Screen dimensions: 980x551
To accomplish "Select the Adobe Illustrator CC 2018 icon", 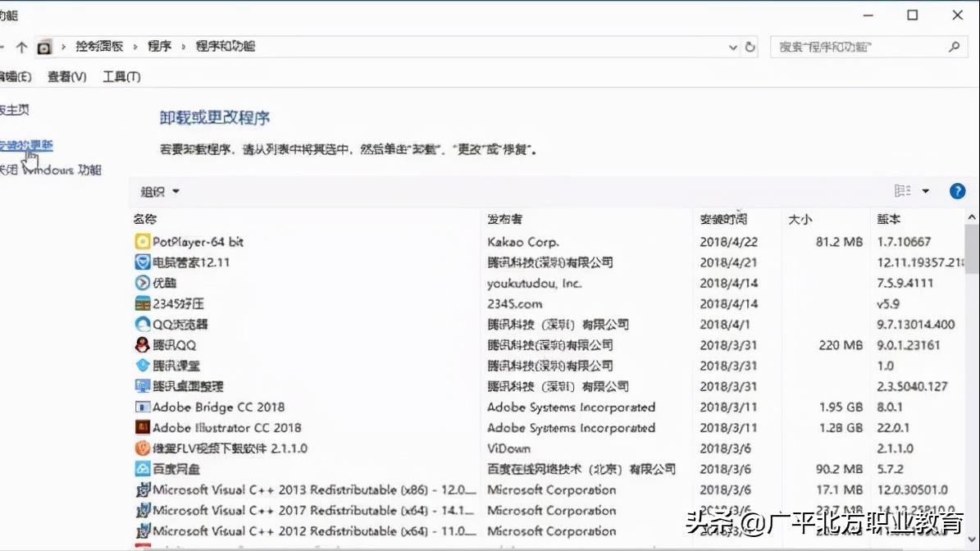I will [x=144, y=427].
